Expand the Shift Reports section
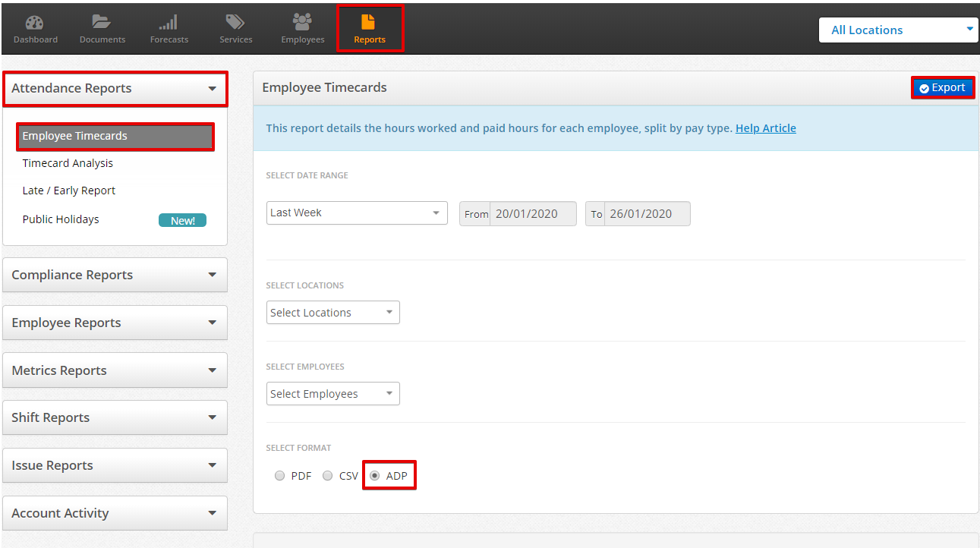Screen dimensions: 980x548 [115, 417]
